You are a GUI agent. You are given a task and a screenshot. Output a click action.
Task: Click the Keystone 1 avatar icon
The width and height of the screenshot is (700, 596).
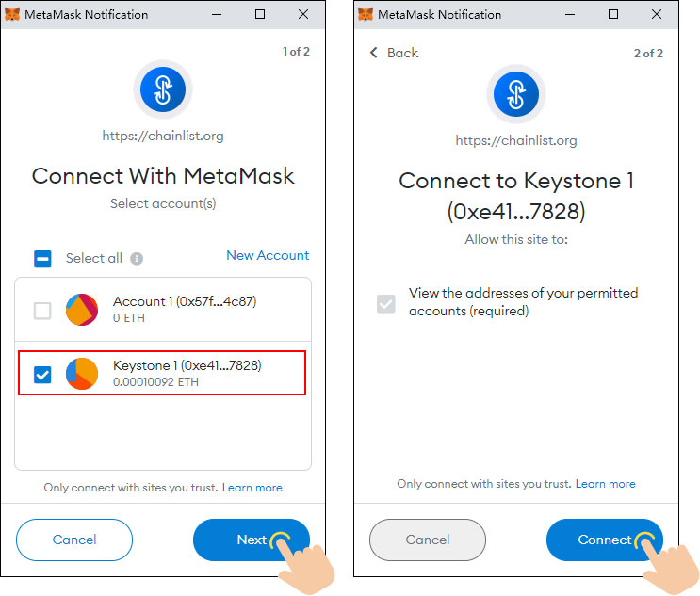pos(82,374)
